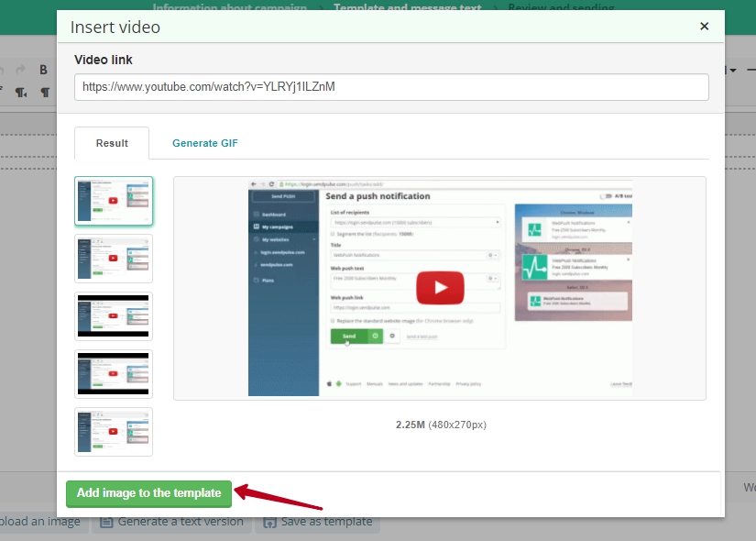Select the second preview thumbnail

tap(113, 258)
